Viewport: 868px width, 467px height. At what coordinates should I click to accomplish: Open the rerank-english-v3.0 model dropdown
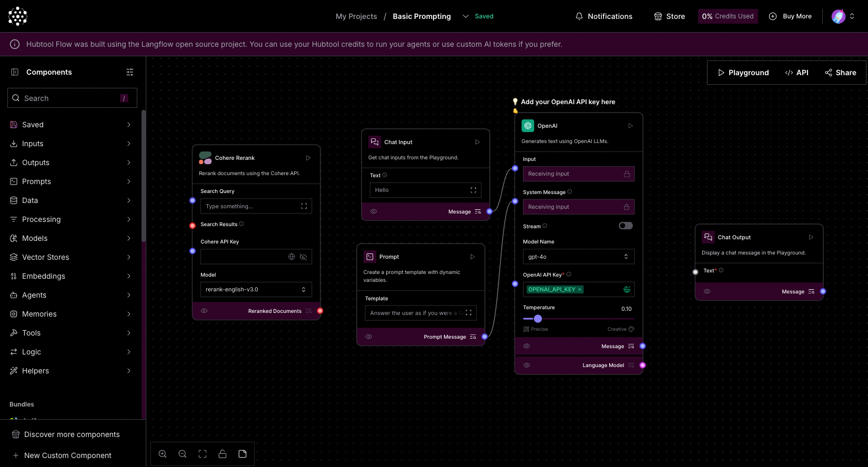click(256, 289)
